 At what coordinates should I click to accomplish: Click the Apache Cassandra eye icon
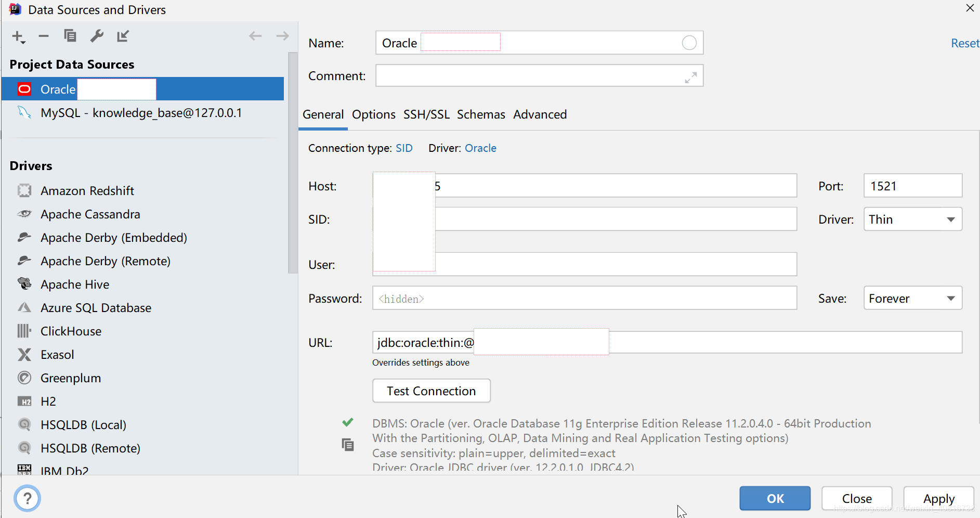(x=24, y=214)
